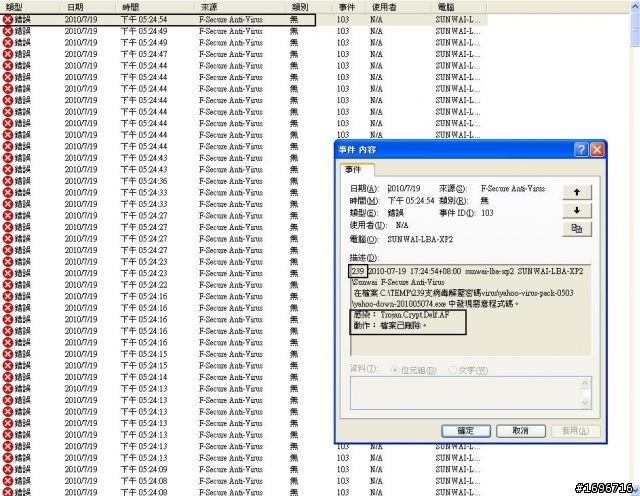The image size is (640, 496).
Task: Click the 檔案已刪除 action text in the description
Action: 402,326
